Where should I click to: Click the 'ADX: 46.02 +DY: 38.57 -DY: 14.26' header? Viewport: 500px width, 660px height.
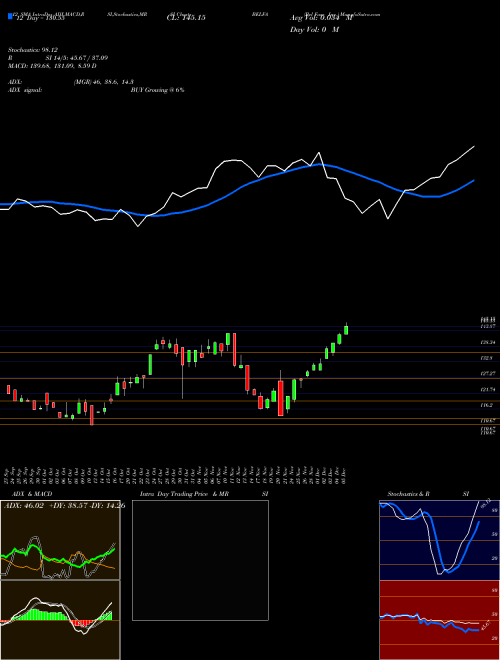64,506
